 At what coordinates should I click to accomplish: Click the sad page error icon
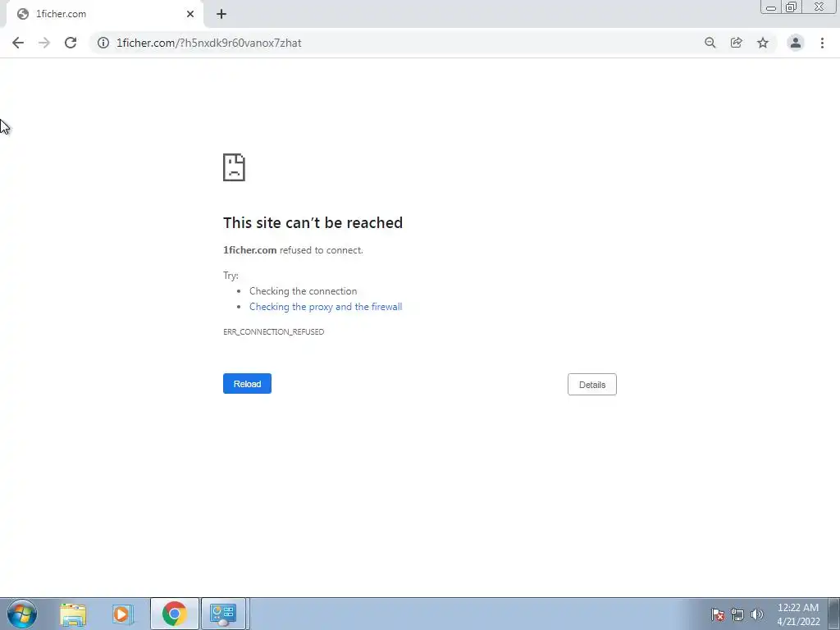234,167
